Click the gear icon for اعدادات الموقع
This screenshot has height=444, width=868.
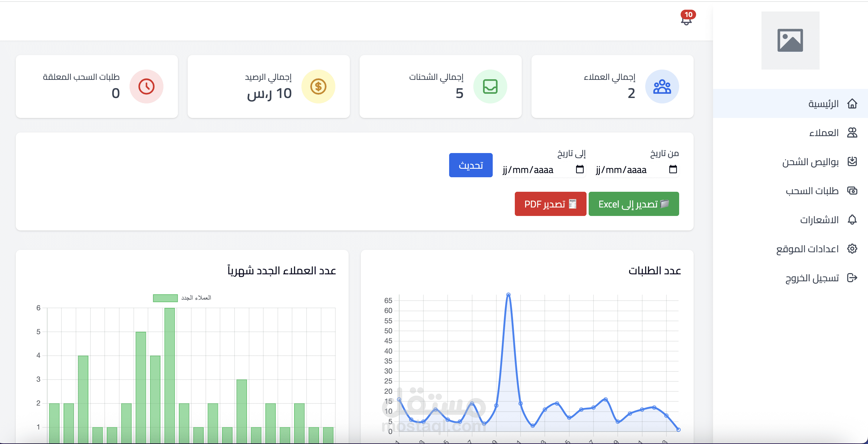point(852,249)
